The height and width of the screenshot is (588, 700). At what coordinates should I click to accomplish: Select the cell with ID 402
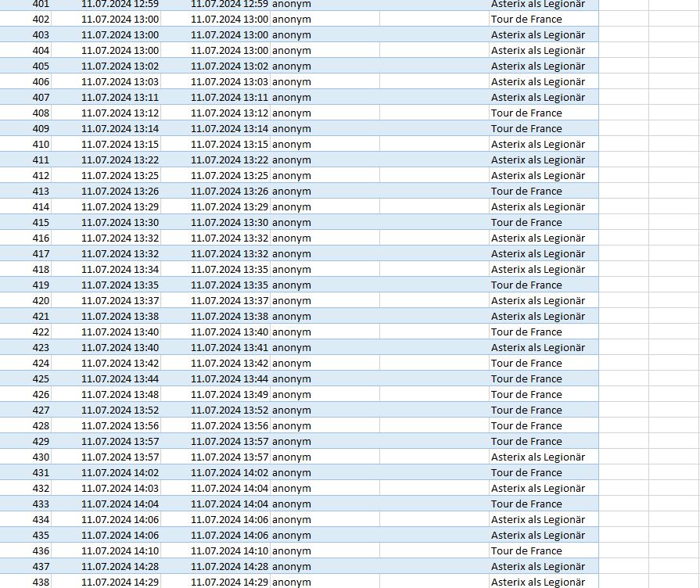pos(41,20)
